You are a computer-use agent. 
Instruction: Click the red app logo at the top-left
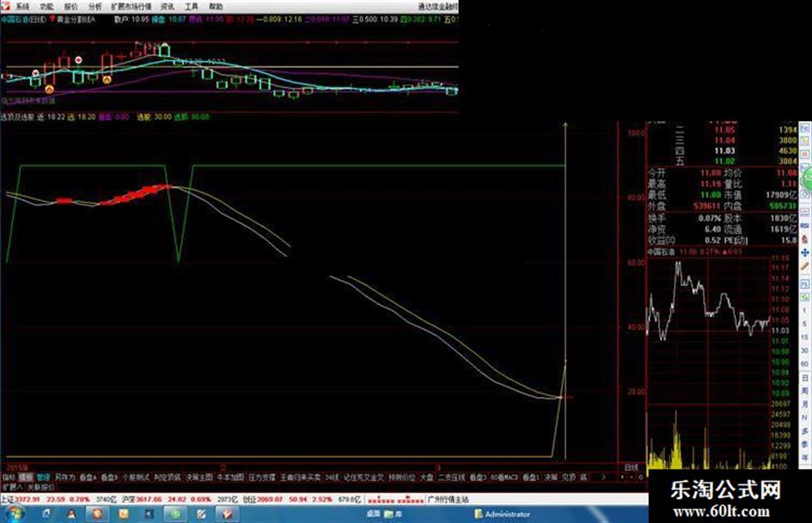pyautogui.click(x=5, y=6)
